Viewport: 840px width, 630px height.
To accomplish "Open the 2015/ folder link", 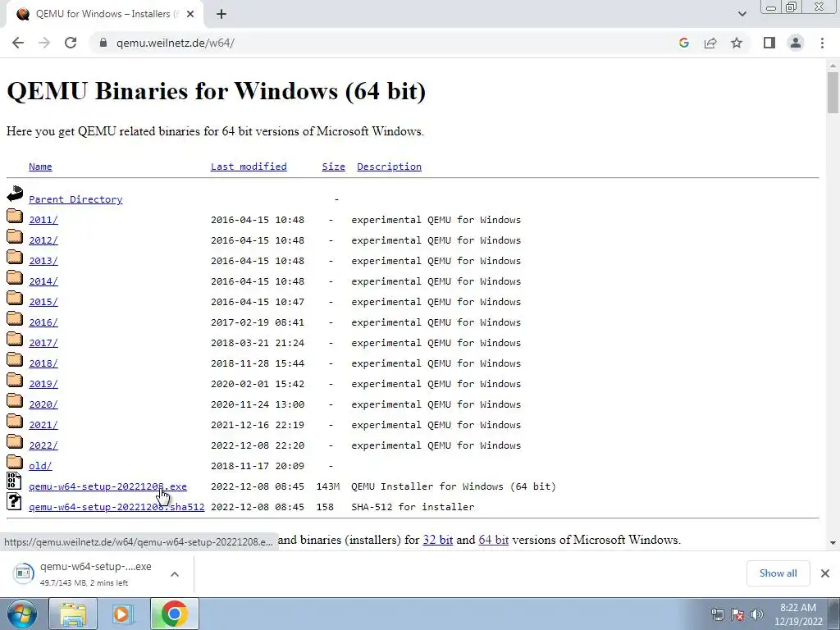I will click(43, 302).
